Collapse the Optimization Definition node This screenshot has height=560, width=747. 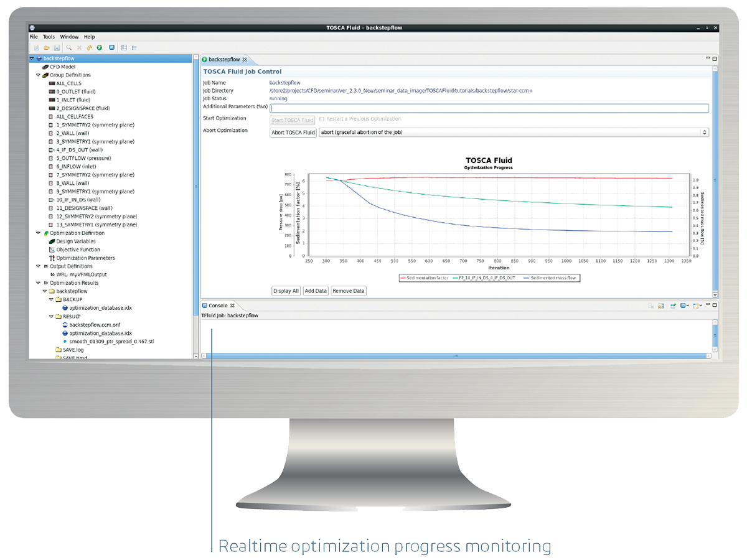[x=38, y=233]
